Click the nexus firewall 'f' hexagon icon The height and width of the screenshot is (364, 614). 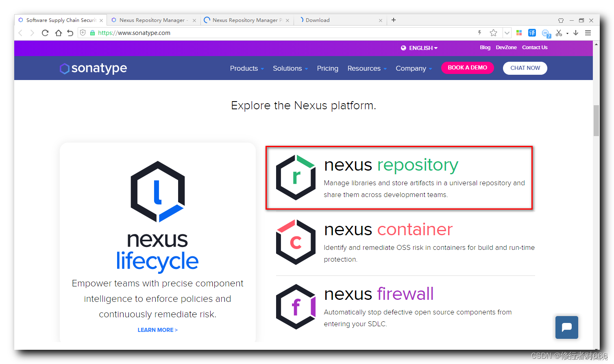pos(296,306)
